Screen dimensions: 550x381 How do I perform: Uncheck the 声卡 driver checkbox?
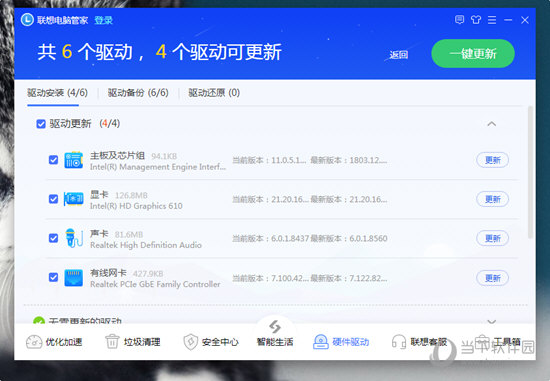(53, 238)
